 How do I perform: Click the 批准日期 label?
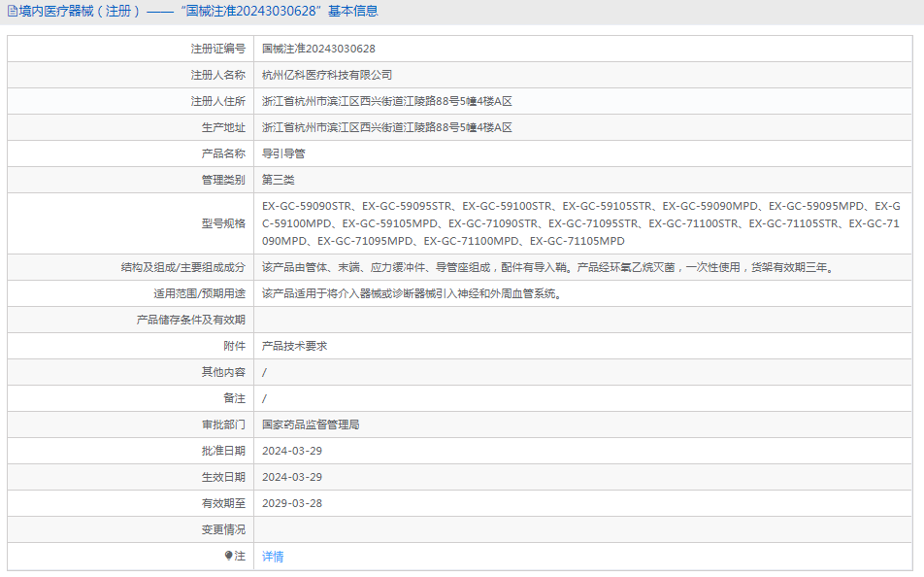(223, 451)
